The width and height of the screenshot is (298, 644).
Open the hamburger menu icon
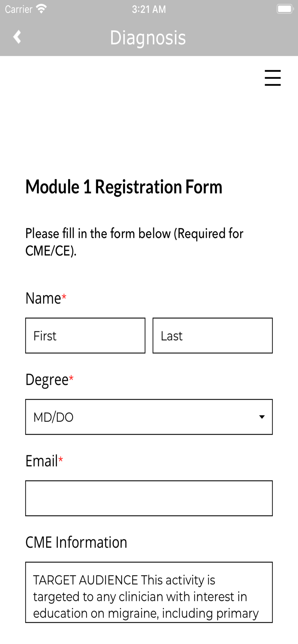pos(273,78)
